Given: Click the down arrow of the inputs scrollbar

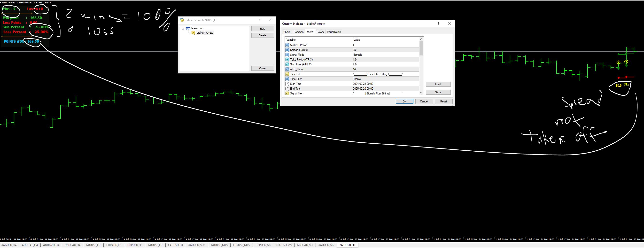Looking at the screenshot, I should [421, 93].
